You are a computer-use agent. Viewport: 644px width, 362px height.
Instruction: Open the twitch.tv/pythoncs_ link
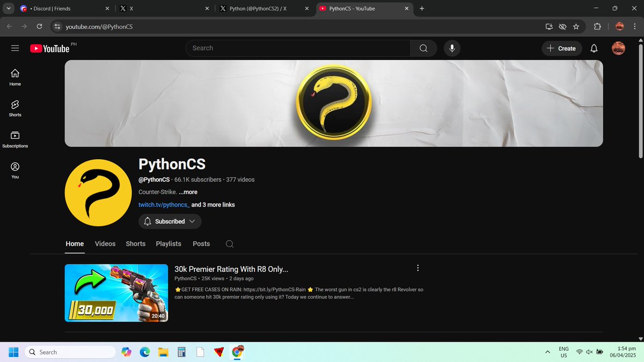(x=164, y=205)
